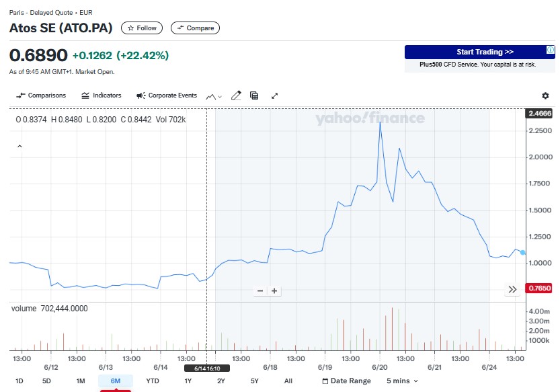The width and height of the screenshot is (560, 392).
Task: Open Comparisons tool
Action: point(41,95)
